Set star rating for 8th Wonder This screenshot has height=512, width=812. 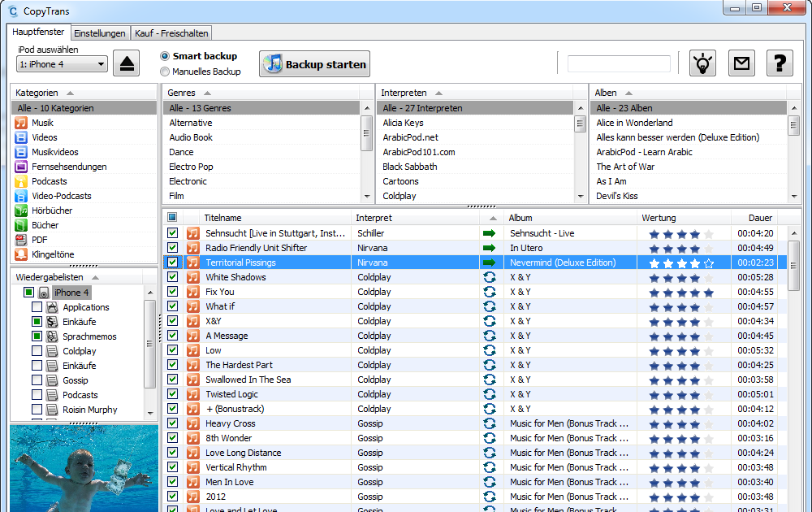(681, 439)
